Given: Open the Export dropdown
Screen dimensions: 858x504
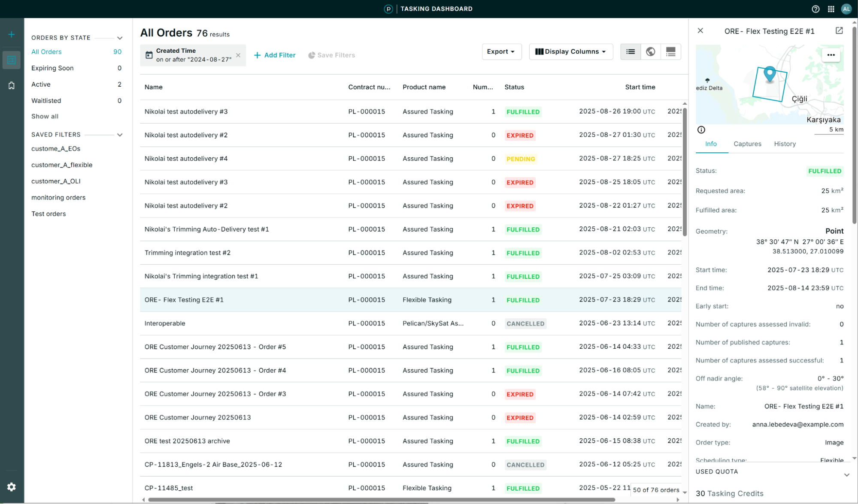Looking at the screenshot, I should click(501, 52).
